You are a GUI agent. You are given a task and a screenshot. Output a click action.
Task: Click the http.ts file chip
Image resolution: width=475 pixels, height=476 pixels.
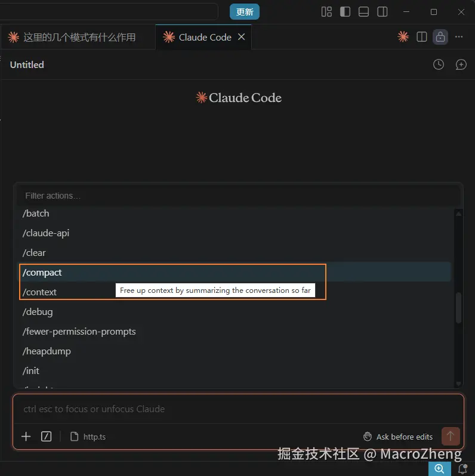click(88, 437)
